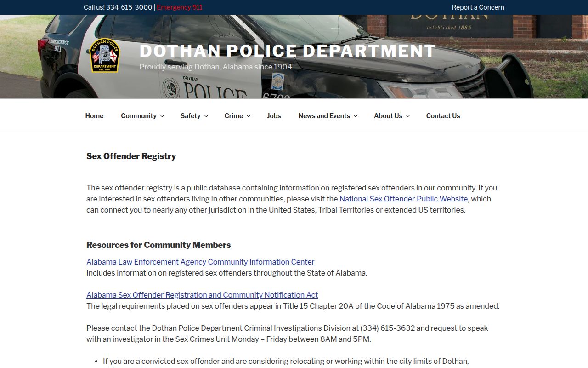Expand the Safety menu chevron
588x368 pixels.
[206, 116]
